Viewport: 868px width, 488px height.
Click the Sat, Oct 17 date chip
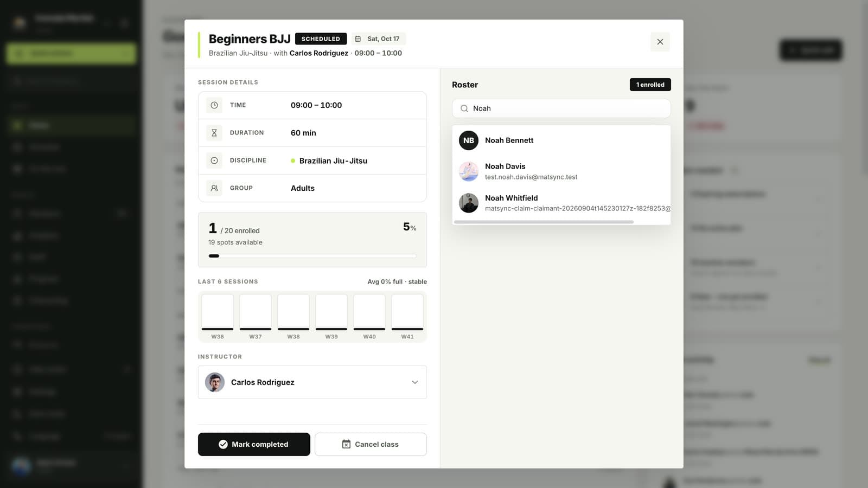pyautogui.click(x=379, y=39)
